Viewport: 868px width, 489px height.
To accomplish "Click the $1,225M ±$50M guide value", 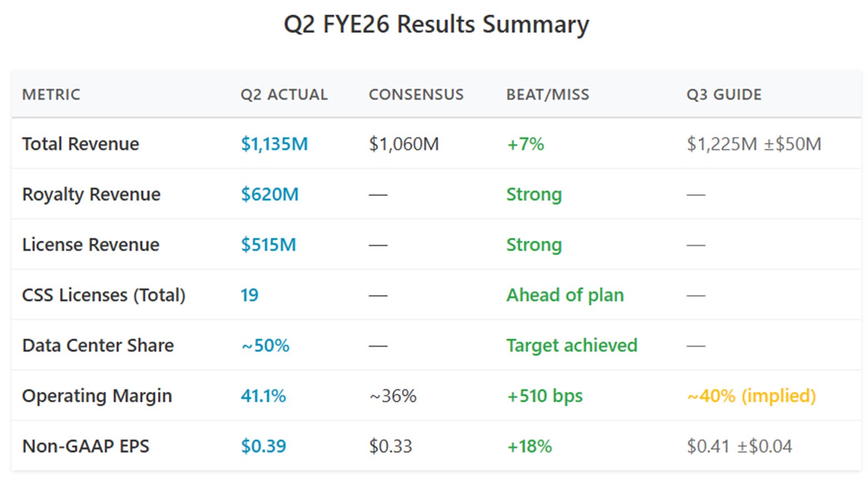I will pyautogui.click(x=754, y=144).
